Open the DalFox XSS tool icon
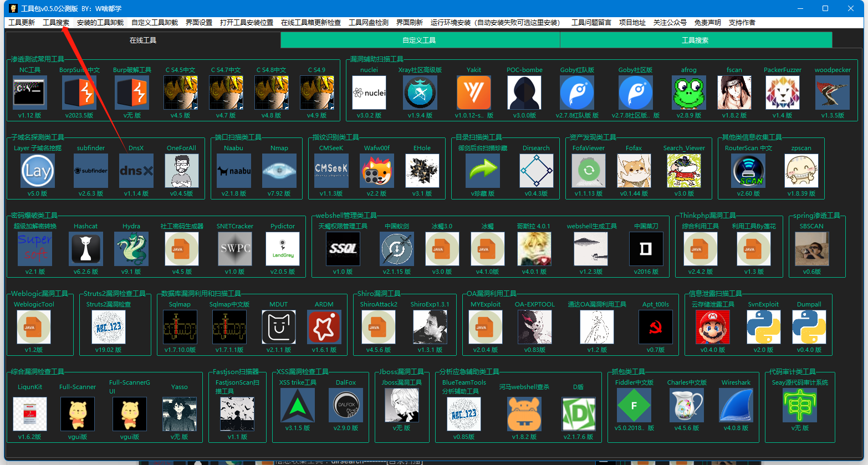Image resolution: width=868 pixels, height=465 pixels. [x=346, y=405]
